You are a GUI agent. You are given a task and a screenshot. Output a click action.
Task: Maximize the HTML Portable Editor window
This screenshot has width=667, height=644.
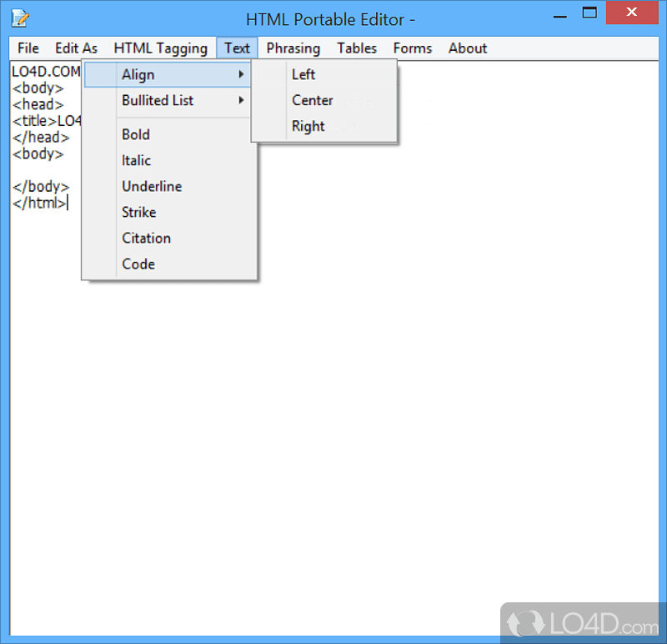[x=589, y=13]
